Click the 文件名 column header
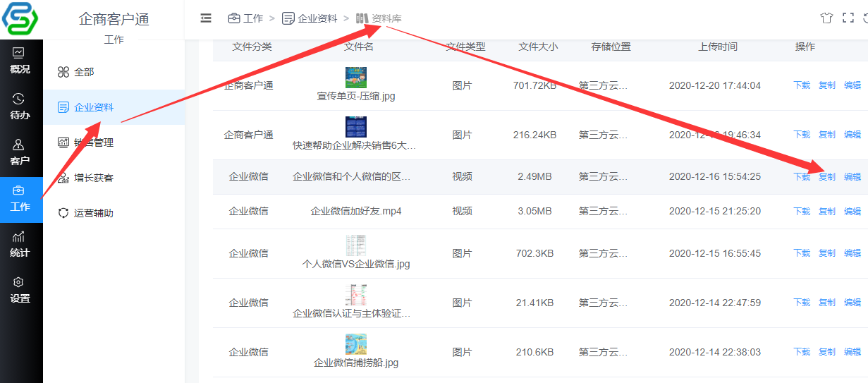Screen dimensions: 868x383 coord(358,47)
